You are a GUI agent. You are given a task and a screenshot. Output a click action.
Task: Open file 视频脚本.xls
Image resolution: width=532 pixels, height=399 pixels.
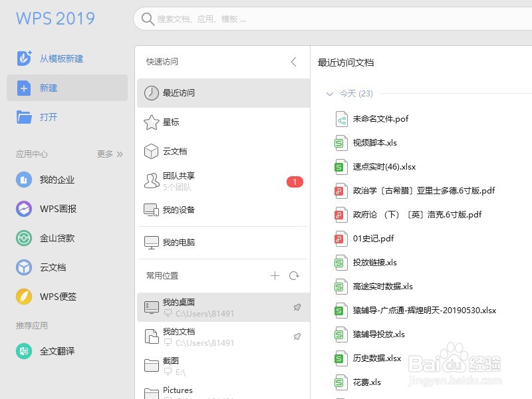(x=366, y=143)
